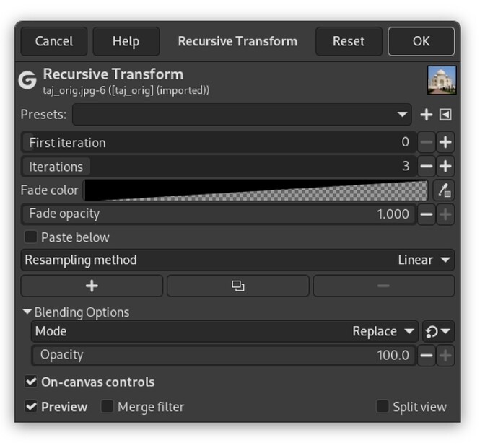Image resolution: width=498 pixels, height=448 pixels.
Task: Click the Fade color swatch
Action: (256, 191)
